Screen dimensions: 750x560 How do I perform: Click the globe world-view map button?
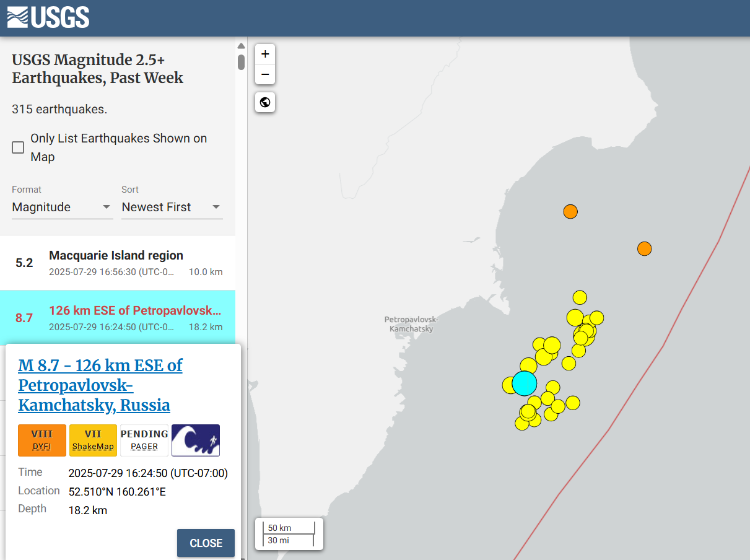pos(265,102)
